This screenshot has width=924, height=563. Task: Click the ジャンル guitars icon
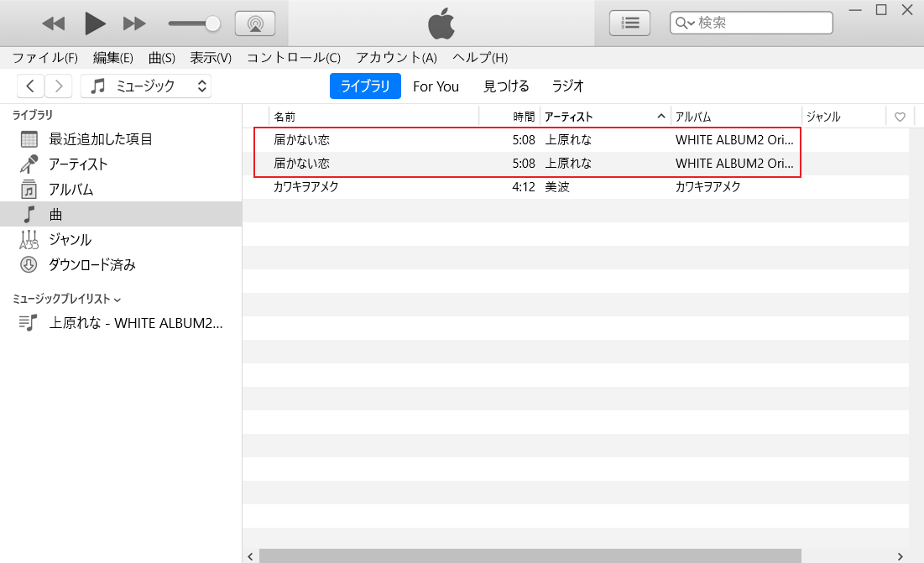coord(29,240)
